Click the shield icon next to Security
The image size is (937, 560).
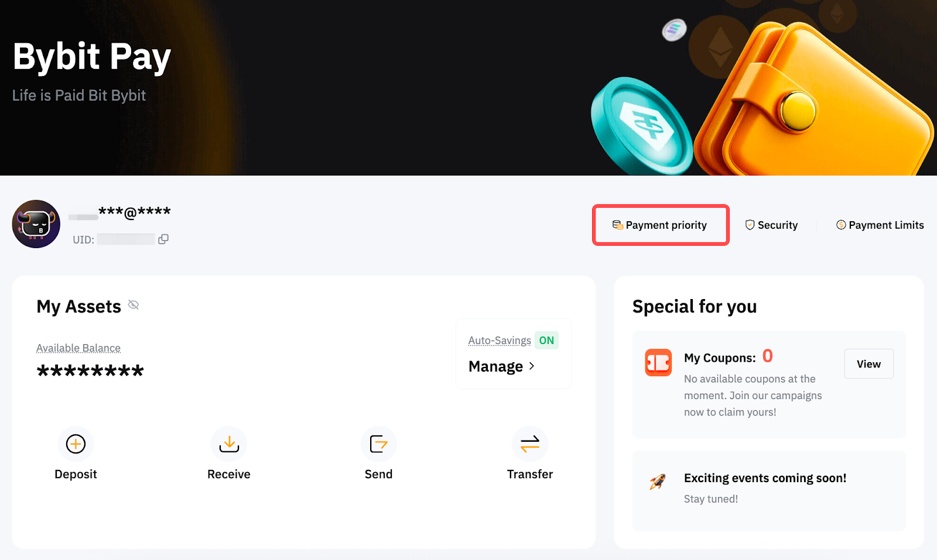tap(750, 225)
